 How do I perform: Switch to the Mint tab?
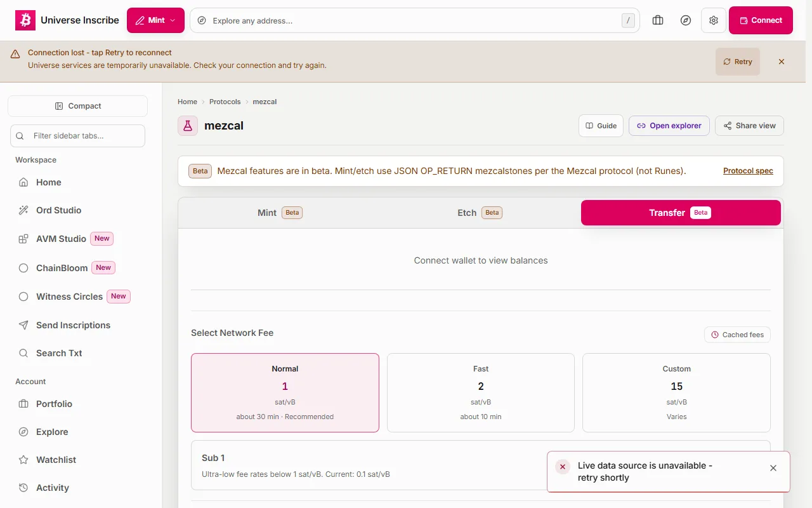[280, 213]
